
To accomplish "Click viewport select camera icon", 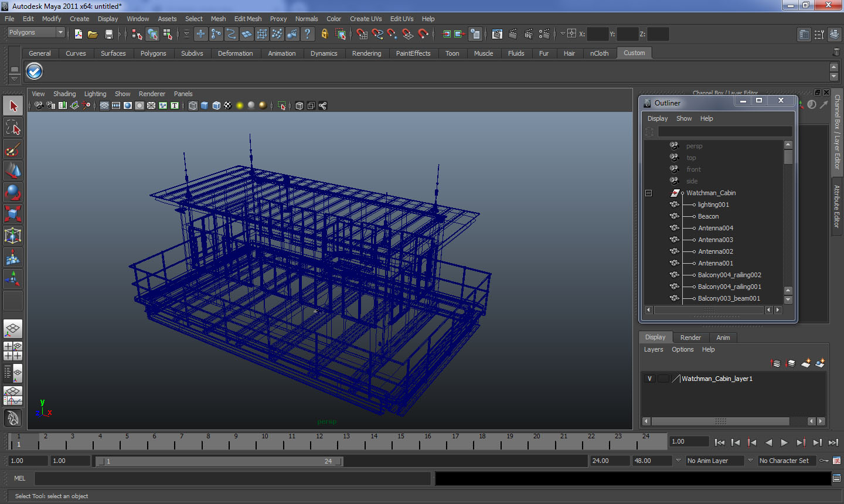I will click(39, 105).
